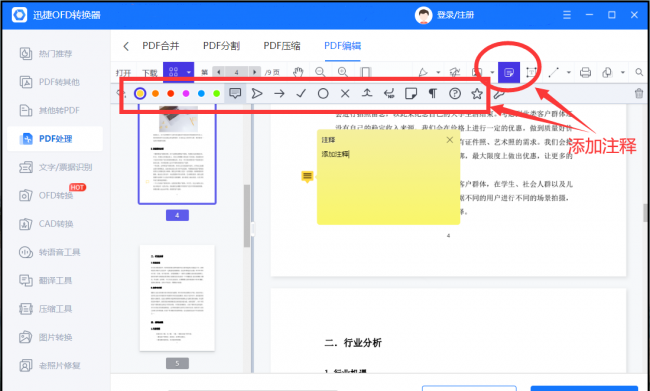Image resolution: width=650 pixels, height=391 pixels.
Task: Click the add note tool highlighted in purple
Action: pyautogui.click(x=509, y=73)
